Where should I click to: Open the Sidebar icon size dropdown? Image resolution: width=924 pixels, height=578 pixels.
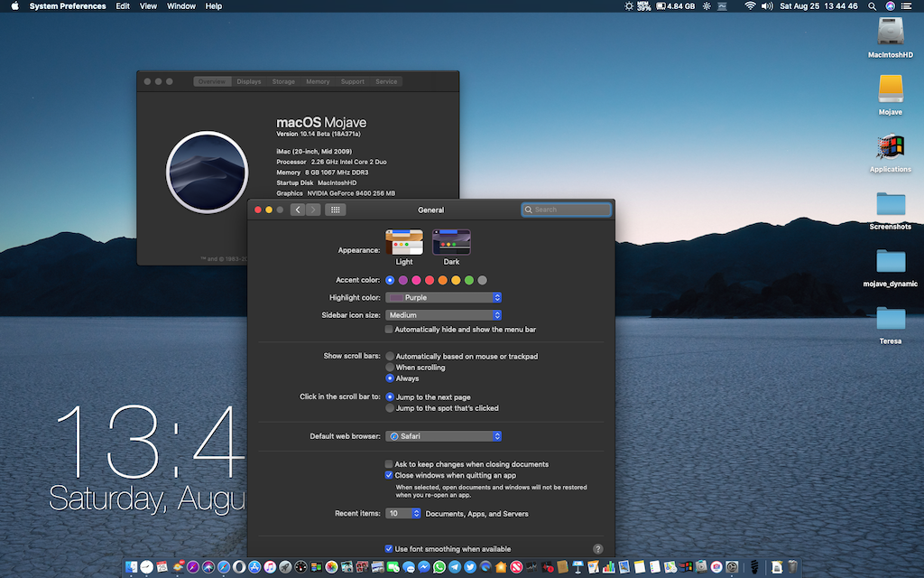point(444,315)
